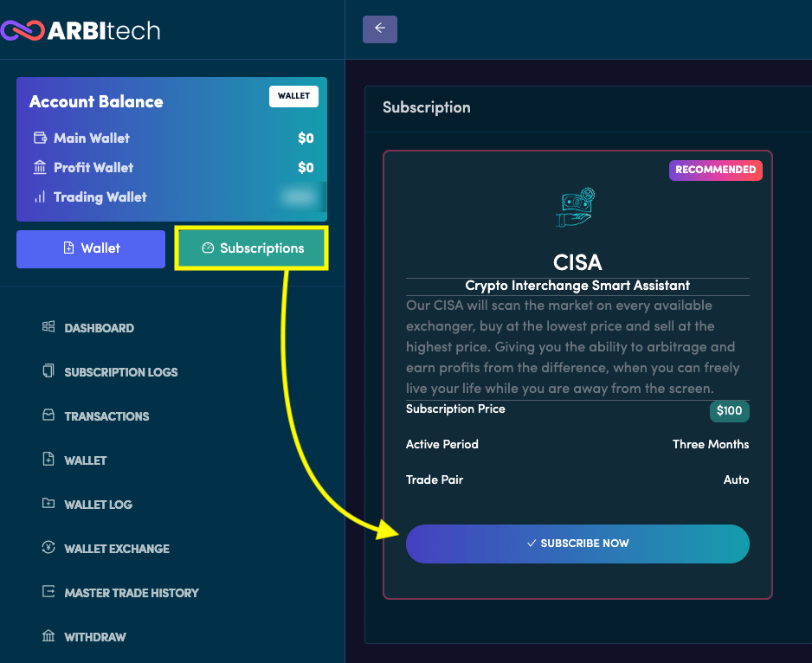Click the Wallet Exchange refresh icon
This screenshot has width=812, height=663.
click(x=48, y=548)
